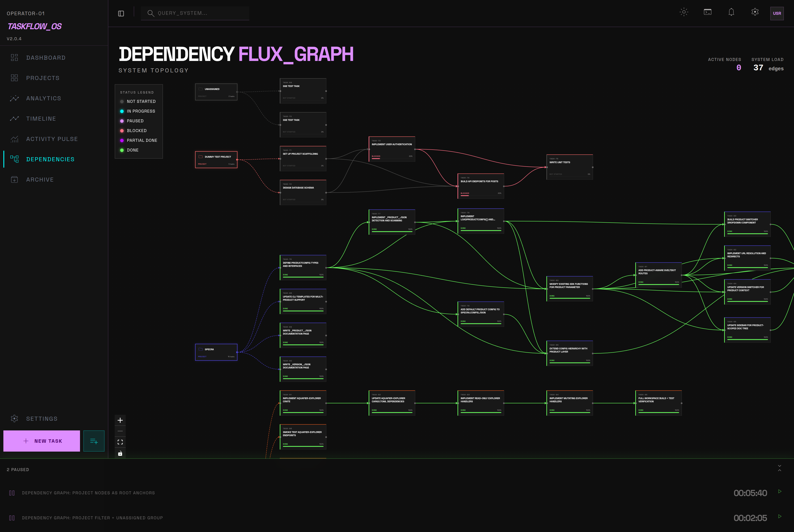794x532 pixels.
Task: Open the notifications bell icon
Action: click(x=731, y=12)
